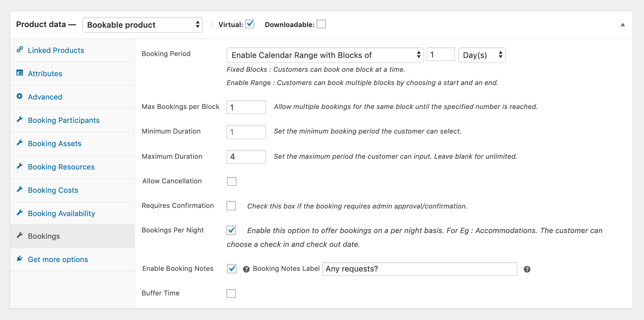Click the Get more options plugin icon
644x320 pixels.
(20, 259)
